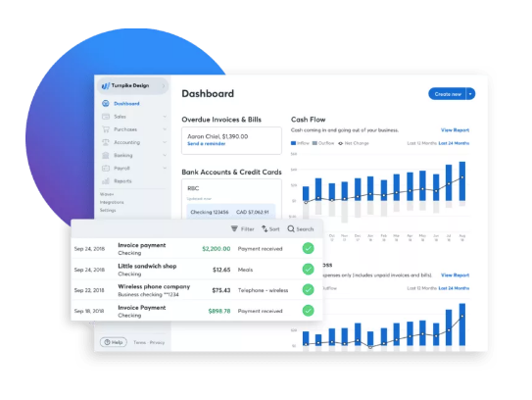Click the Wireless phone company transaction name
The height and width of the screenshot is (400, 532).
pos(154,286)
